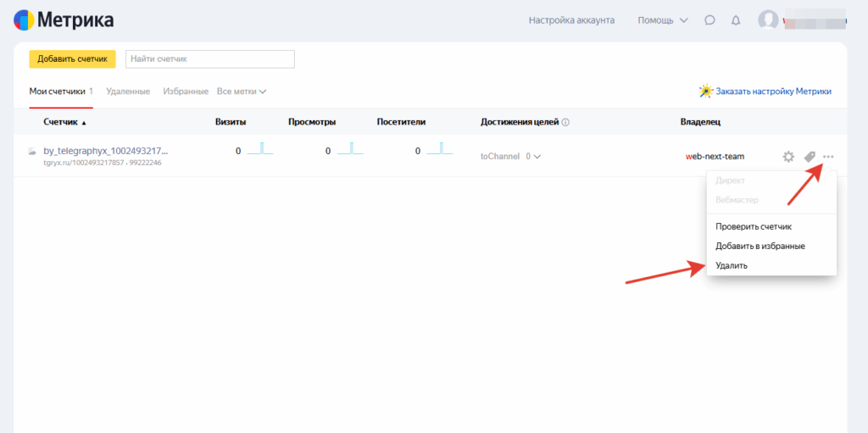Click the goals achievements info icon
868x433 pixels.
(565, 122)
